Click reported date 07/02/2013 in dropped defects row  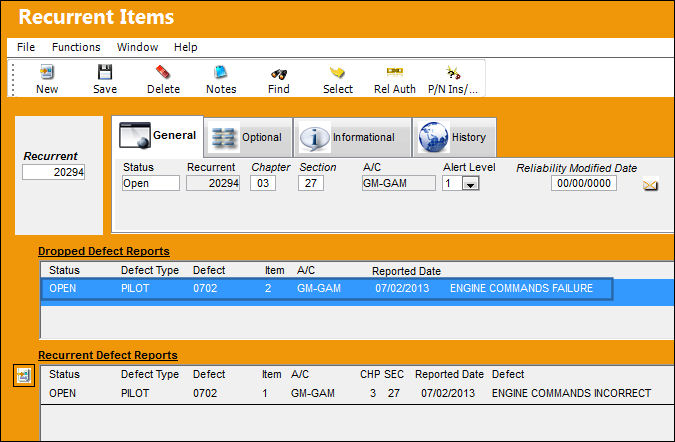click(402, 288)
